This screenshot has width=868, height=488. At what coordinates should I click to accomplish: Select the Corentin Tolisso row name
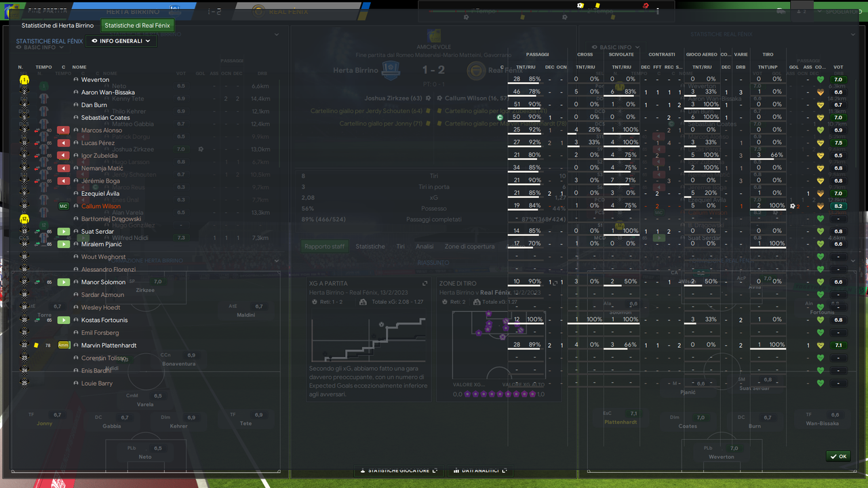pyautogui.click(x=104, y=358)
